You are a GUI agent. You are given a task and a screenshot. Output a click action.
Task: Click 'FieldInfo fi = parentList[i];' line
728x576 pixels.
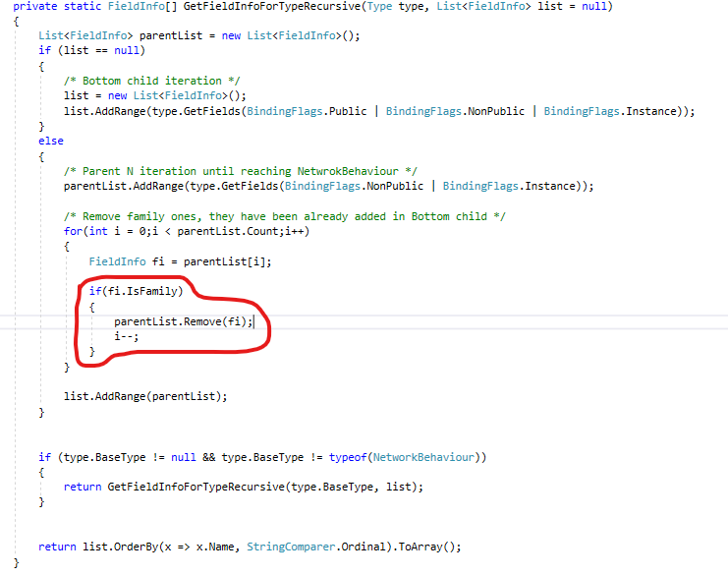(180, 261)
